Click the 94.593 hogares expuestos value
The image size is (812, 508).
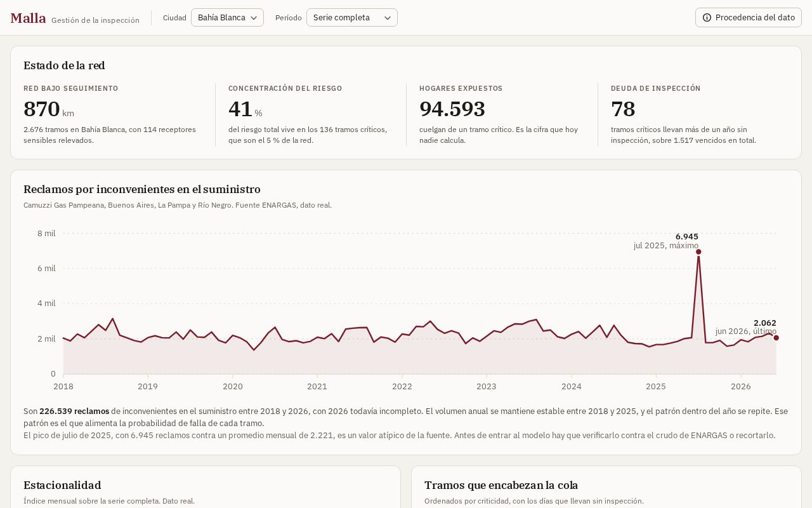[452, 109]
